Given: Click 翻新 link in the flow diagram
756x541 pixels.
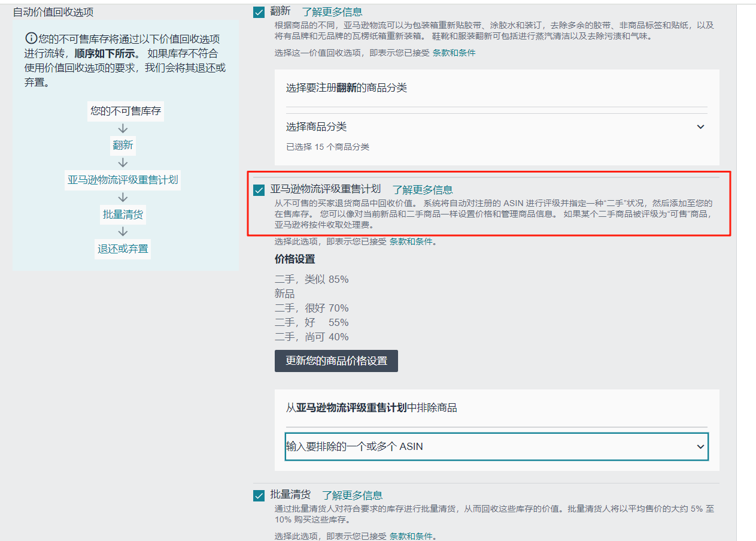Looking at the screenshot, I should click(x=123, y=145).
